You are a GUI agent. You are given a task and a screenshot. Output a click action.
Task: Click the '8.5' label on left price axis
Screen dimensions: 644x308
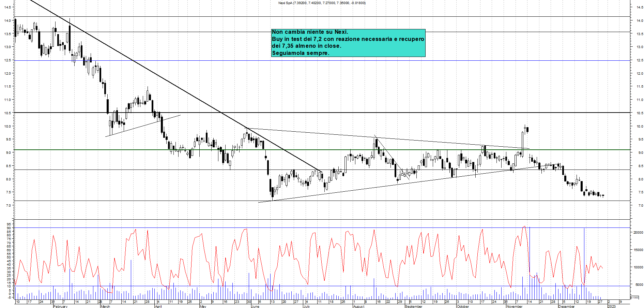(x=8, y=166)
